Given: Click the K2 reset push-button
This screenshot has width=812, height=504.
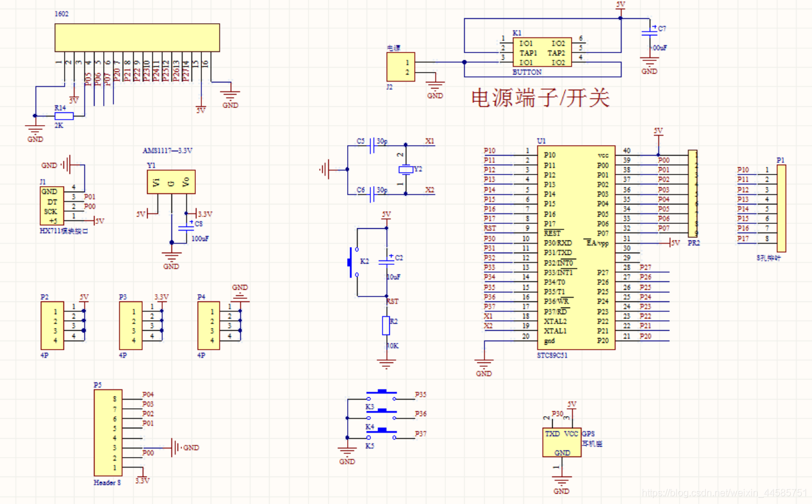Looking at the screenshot, I should (x=352, y=262).
